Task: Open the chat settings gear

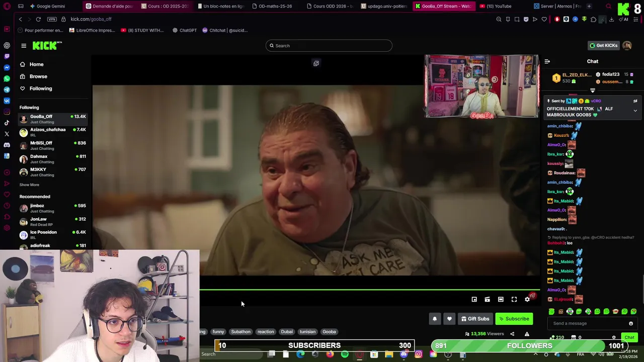Action: 614,338
